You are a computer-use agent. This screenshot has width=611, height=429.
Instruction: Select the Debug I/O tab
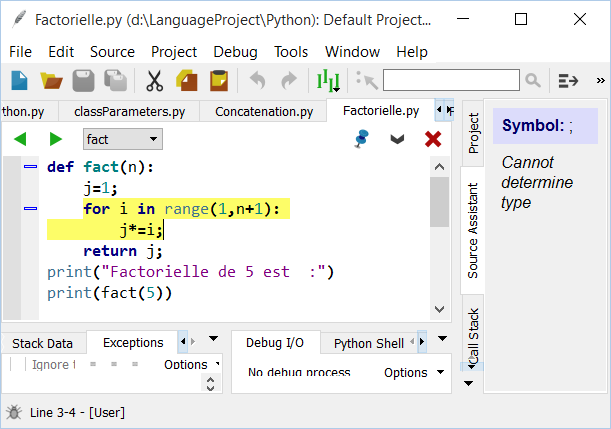tap(275, 342)
